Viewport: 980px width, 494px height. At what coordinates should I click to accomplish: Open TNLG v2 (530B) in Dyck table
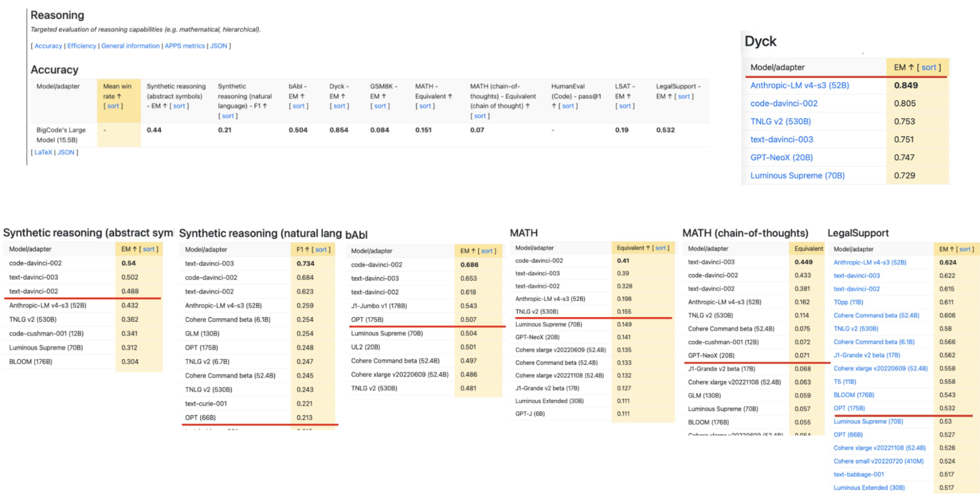[x=780, y=122]
